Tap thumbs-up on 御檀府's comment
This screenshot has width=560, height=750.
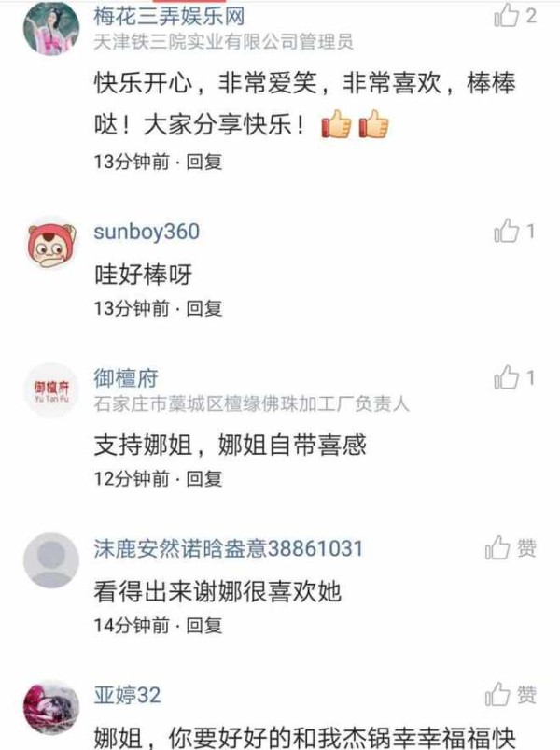point(507,378)
